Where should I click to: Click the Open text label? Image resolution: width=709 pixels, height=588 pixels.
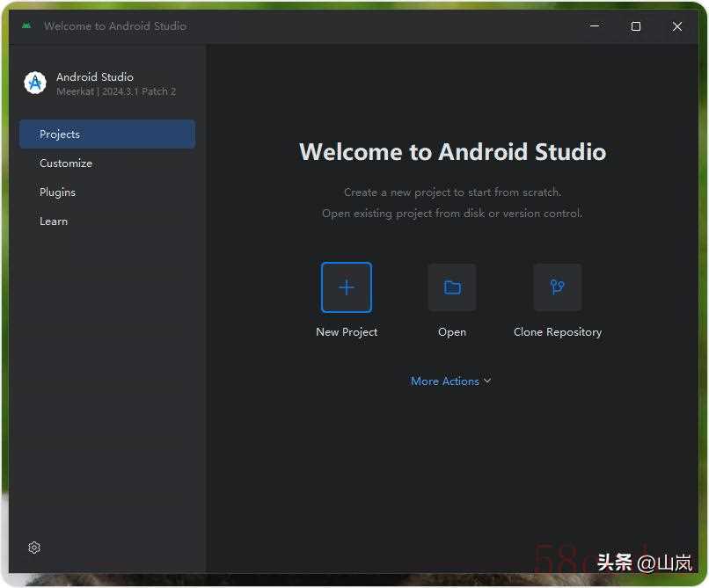click(x=452, y=332)
